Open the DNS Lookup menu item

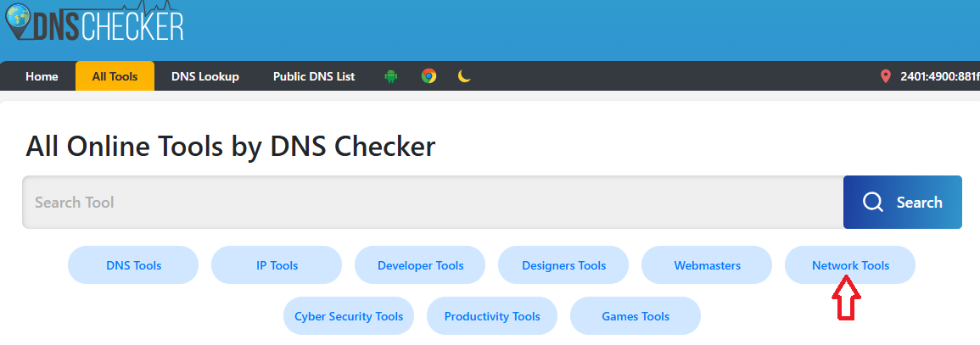click(x=205, y=76)
